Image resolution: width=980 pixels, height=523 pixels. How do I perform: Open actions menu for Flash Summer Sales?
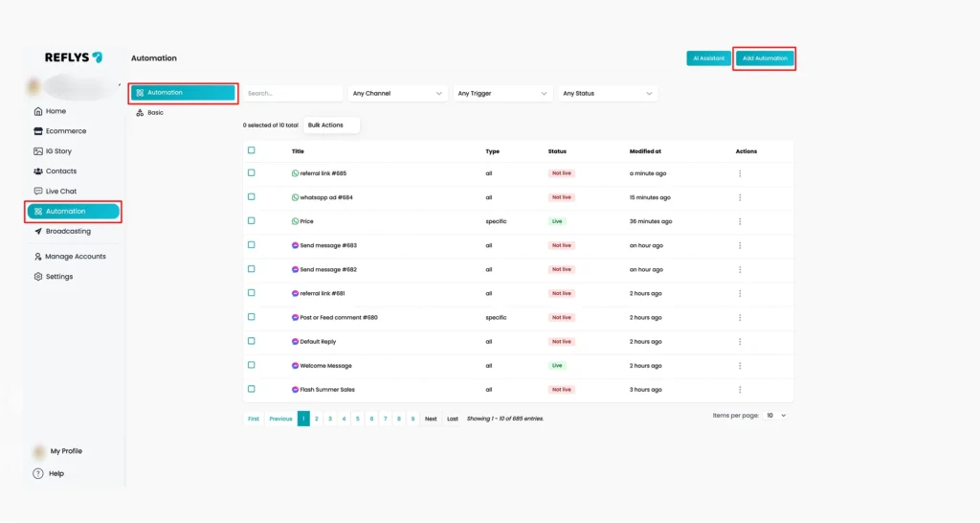click(740, 390)
